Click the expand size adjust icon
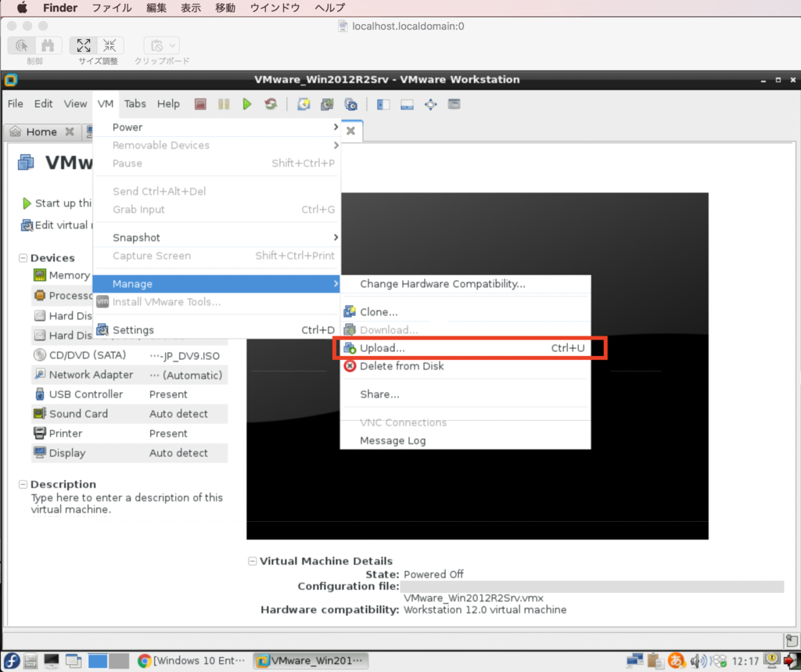This screenshot has height=672, width=801. pyautogui.click(x=83, y=45)
